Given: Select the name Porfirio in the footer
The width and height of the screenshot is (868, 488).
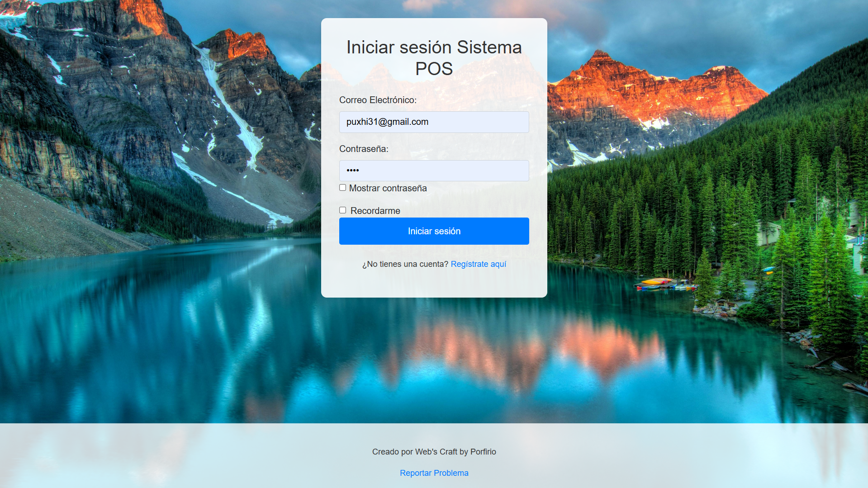Looking at the screenshot, I should (x=483, y=452).
